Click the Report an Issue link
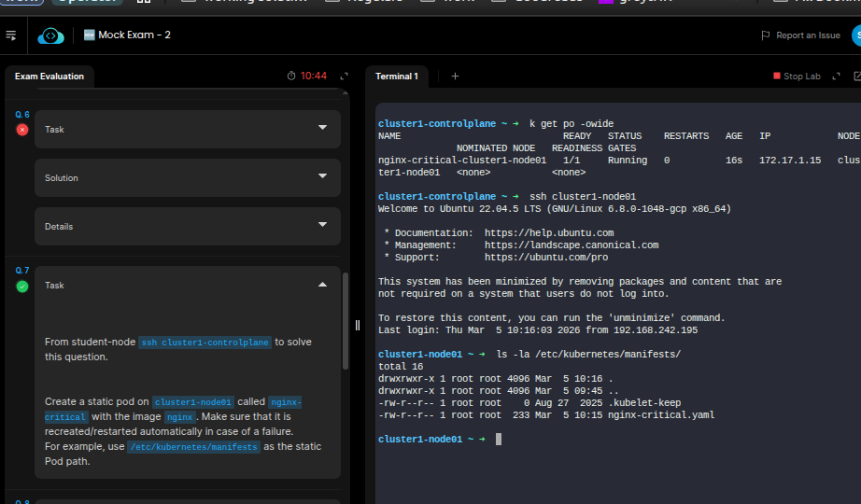The height and width of the screenshot is (504, 861). click(x=808, y=35)
